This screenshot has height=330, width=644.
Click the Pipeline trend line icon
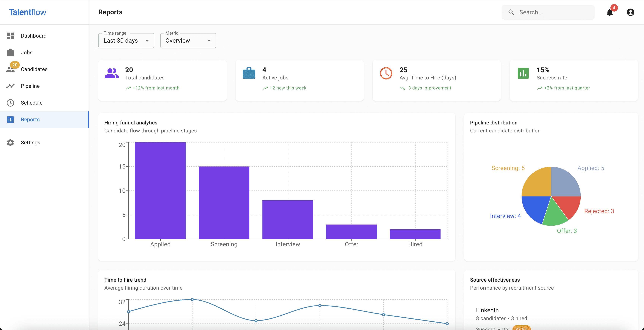tap(10, 86)
